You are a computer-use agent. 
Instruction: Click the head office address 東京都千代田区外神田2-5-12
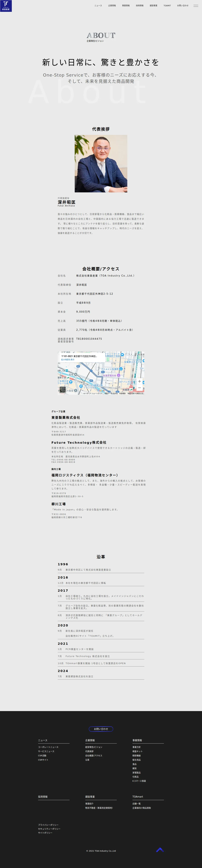pos(95,294)
